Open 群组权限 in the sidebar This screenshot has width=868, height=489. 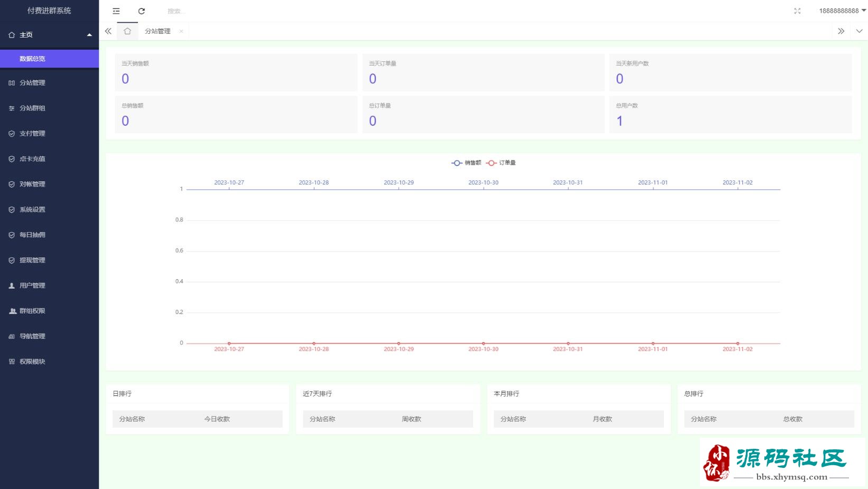point(50,311)
